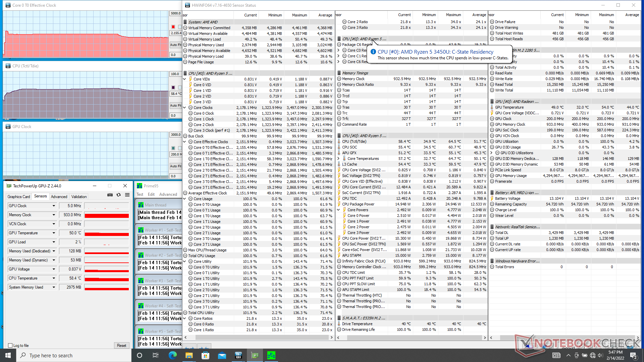Viewport: 644px width, 362px height.
Task: Open the News and interests tray icon
Action: click(x=556, y=355)
